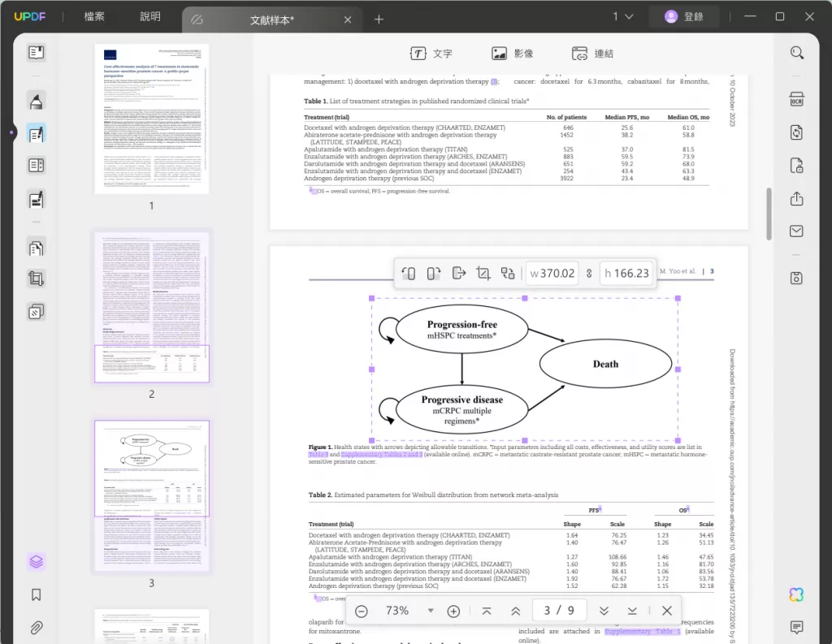The height and width of the screenshot is (644, 832).
Task: Send file by email icon
Action: pos(796,231)
